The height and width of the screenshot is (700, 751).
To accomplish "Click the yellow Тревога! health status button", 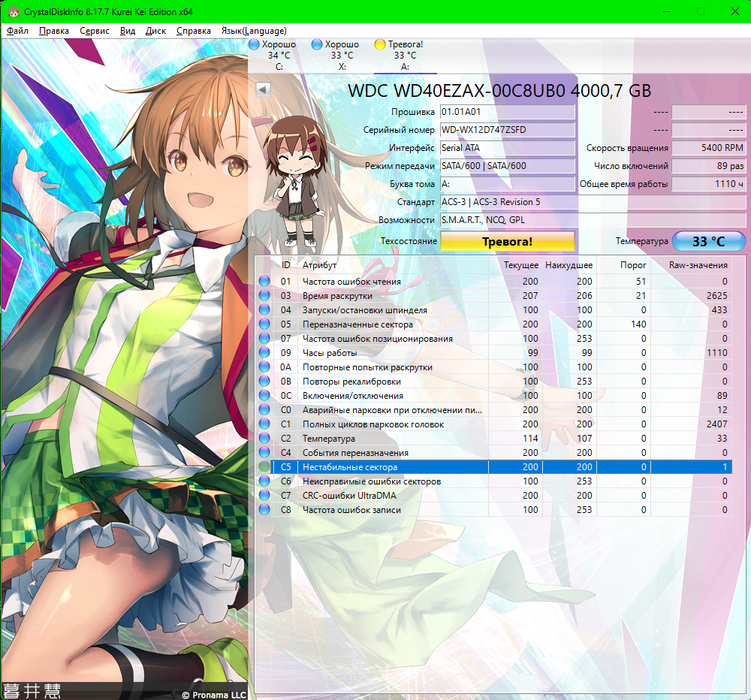I will (x=507, y=242).
